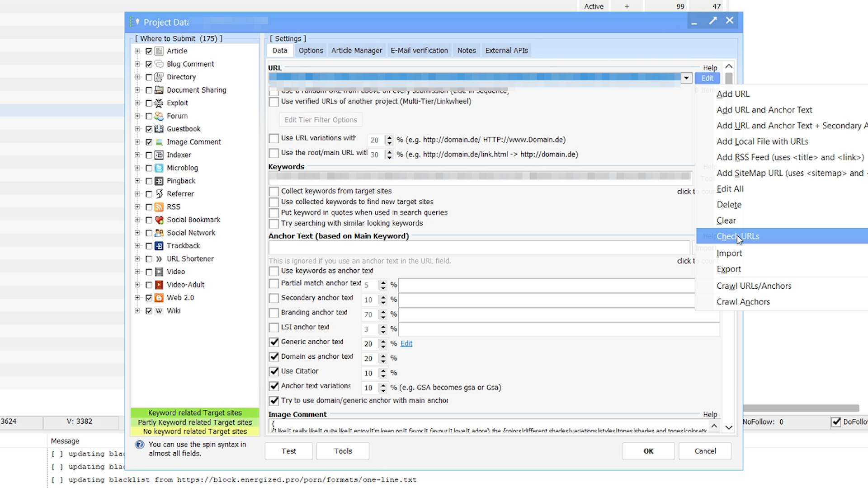Click the Secondary anchor text input field
Viewport: 868px width, 488px height.
click(x=547, y=300)
